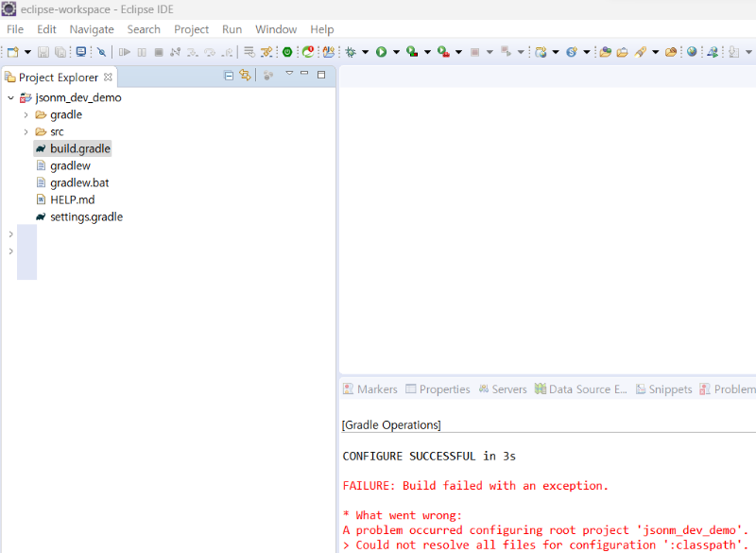The image size is (756, 553).
Task: Switch to the Data Source Explorer tab
Action: (x=581, y=389)
